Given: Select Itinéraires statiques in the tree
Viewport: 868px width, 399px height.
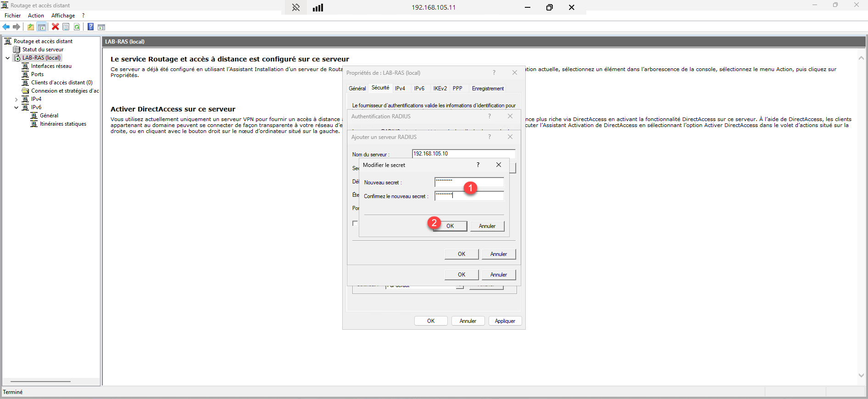Looking at the screenshot, I should point(63,124).
